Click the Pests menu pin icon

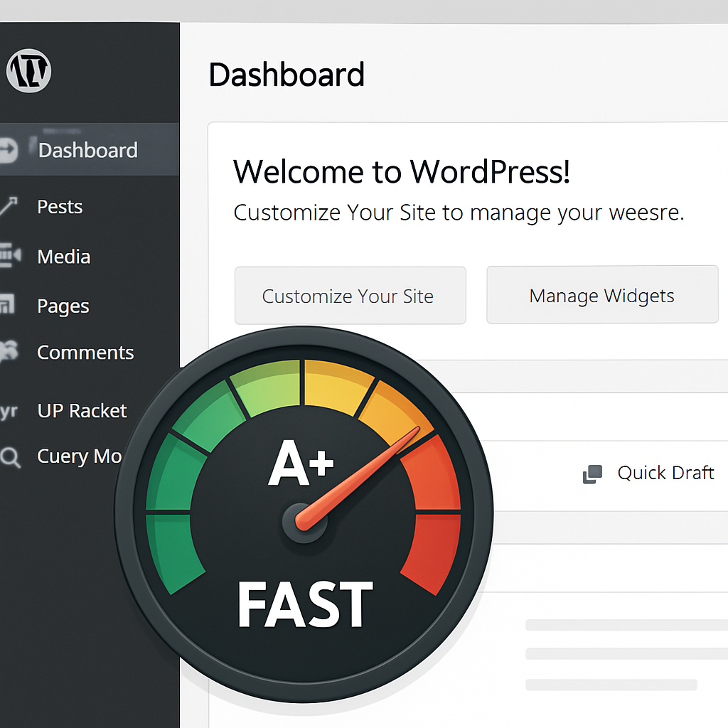(9, 206)
